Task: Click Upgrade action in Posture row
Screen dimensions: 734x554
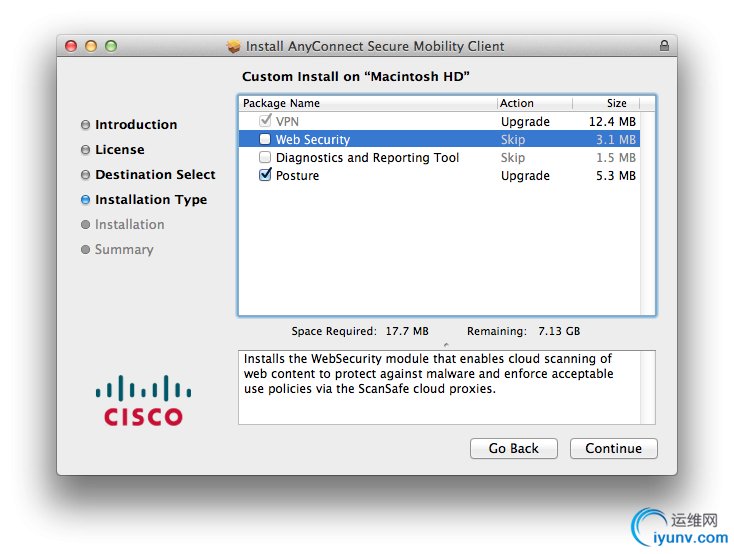Action: [x=525, y=176]
